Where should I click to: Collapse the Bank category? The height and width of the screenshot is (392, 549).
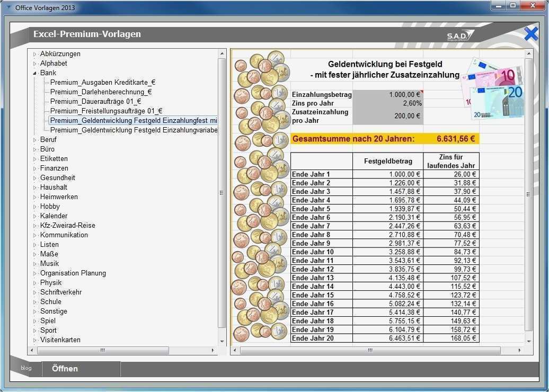[x=34, y=73]
